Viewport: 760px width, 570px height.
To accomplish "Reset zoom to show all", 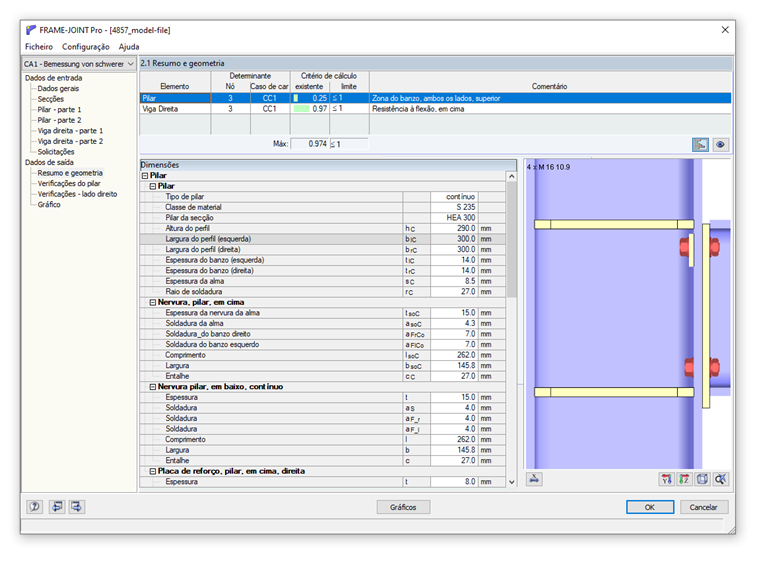I will [720, 479].
